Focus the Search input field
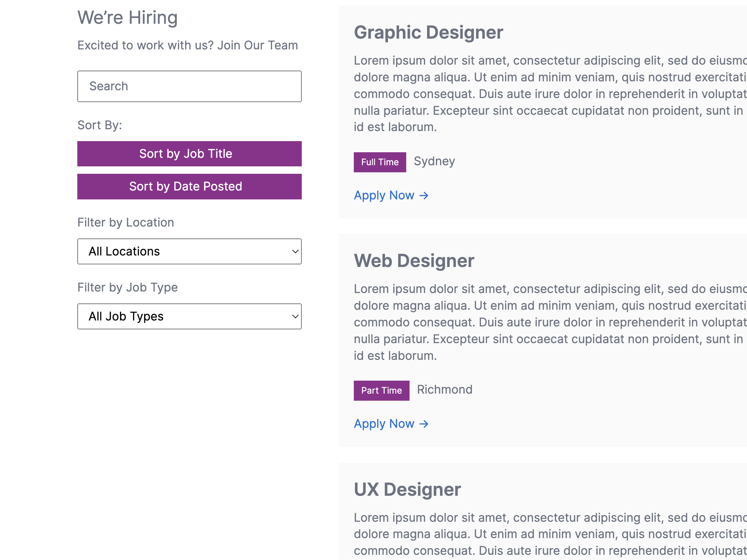The image size is (747, 560). pos(189,86)
